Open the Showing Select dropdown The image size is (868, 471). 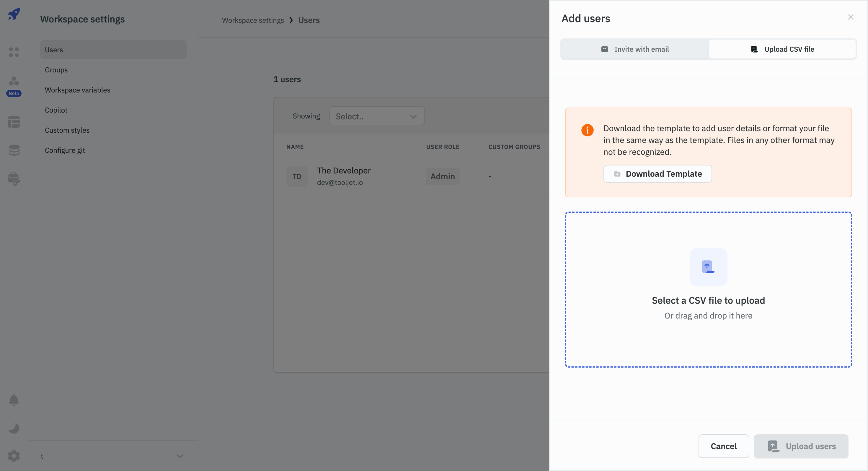[376, 116]
